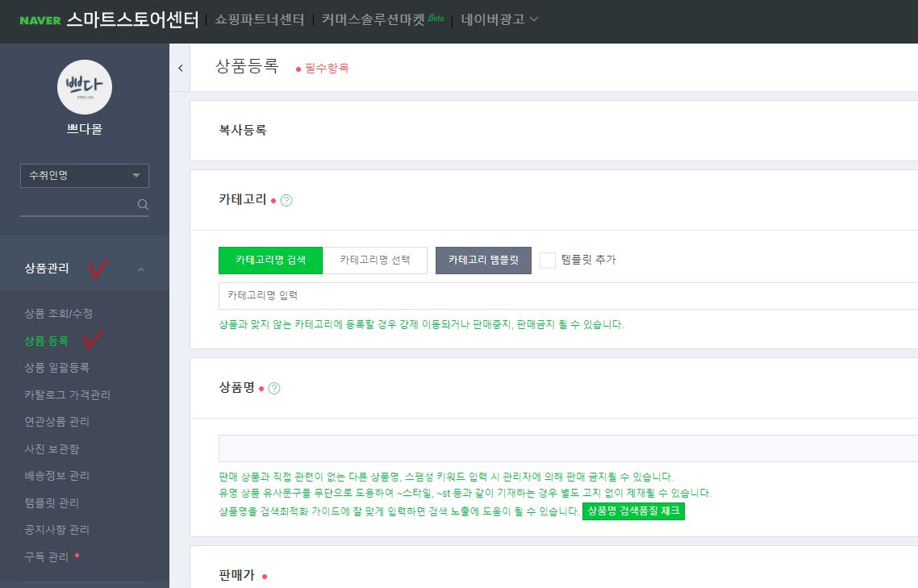Click the 카테고리 템플릿 button
This screenshot has height=588, width=918.
point(483,260)
